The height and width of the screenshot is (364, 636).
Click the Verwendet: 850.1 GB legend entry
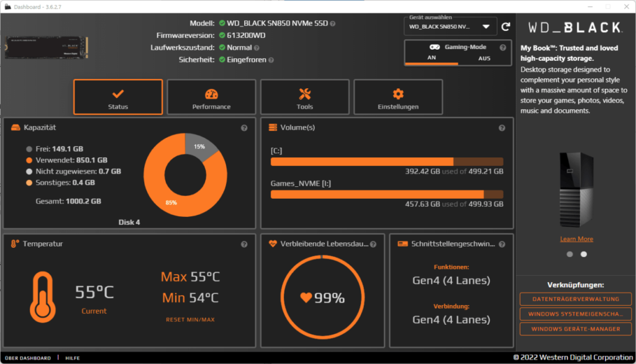point(66,160)
